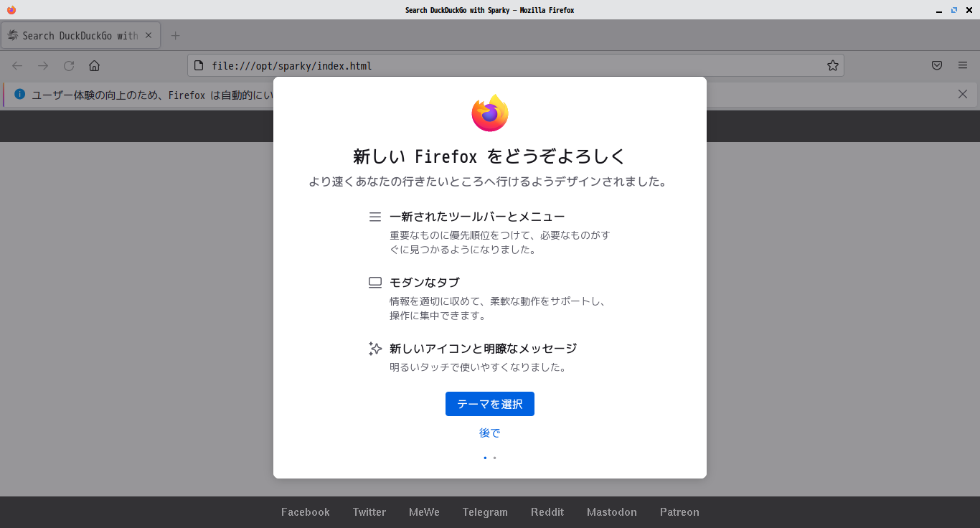Open the Mastodon footer link

point(612,512)
